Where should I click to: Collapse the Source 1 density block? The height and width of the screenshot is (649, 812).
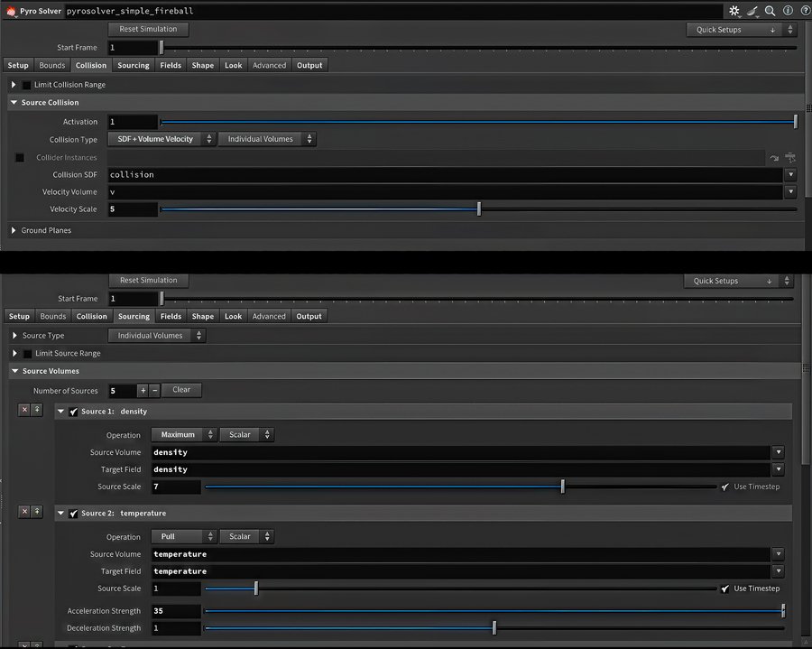point(61,412)
